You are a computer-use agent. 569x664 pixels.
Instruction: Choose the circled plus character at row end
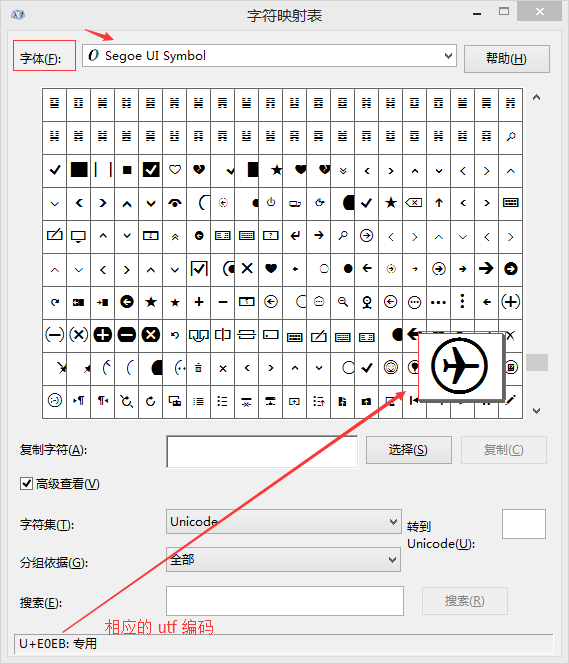[511, 302]
